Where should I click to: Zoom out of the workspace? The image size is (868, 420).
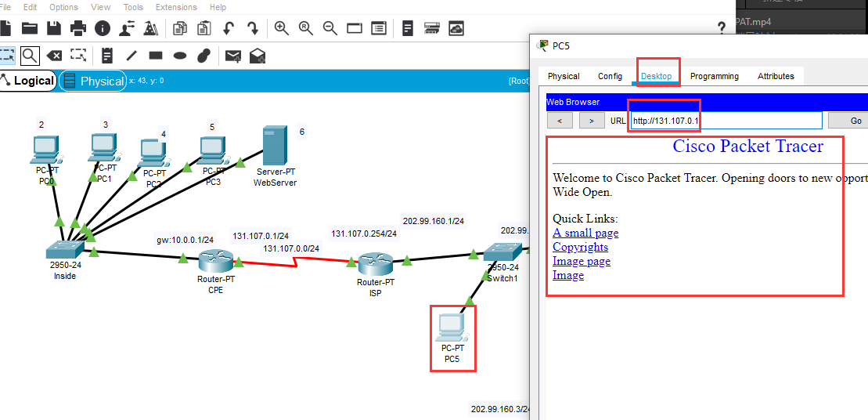[330, 28]
